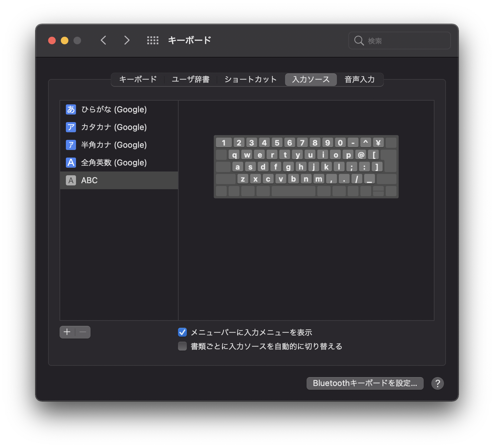This screenshot has width=494, height=448.
Task: Click the 半角カナ (Google) half-width kana icon
Action: tap(71, 145)
